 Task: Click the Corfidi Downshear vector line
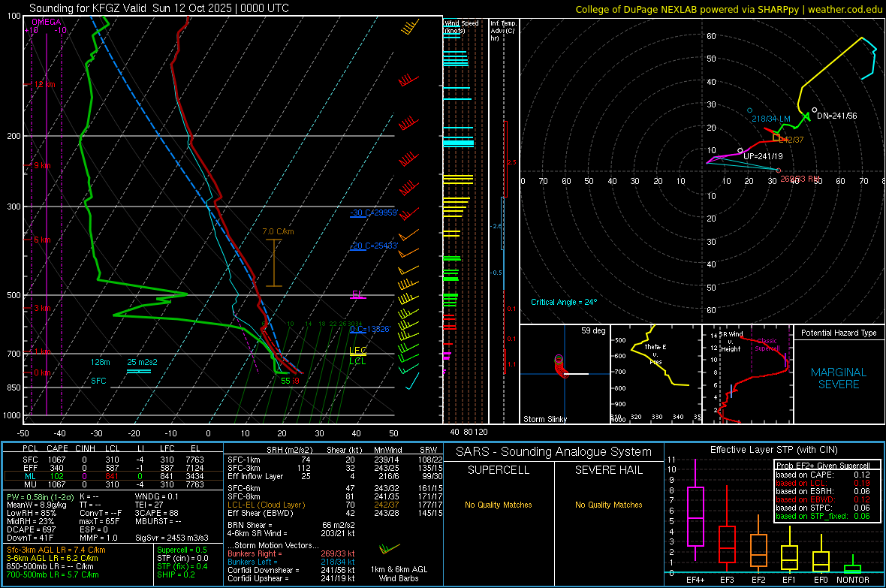click(291, 570)
